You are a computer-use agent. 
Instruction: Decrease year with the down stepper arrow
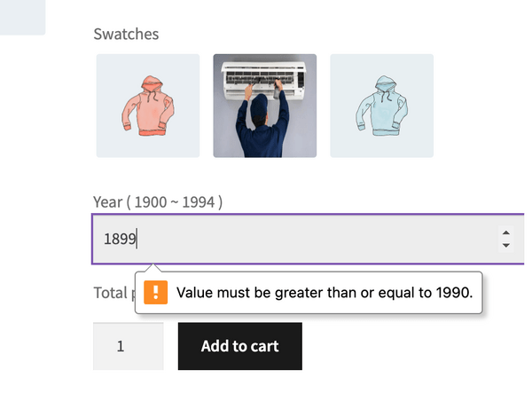pyautogui.click(x=505, y=246)
